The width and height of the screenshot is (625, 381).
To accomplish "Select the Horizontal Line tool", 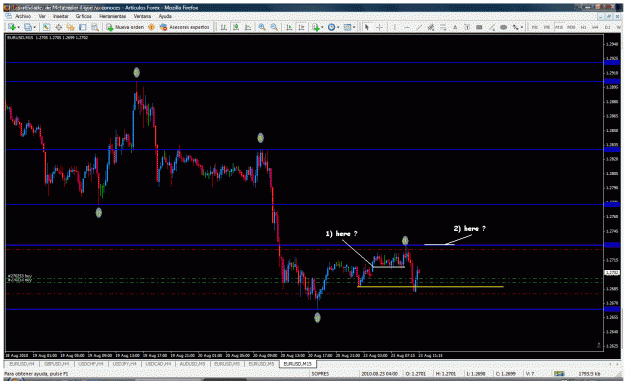I will coord(407,27).
